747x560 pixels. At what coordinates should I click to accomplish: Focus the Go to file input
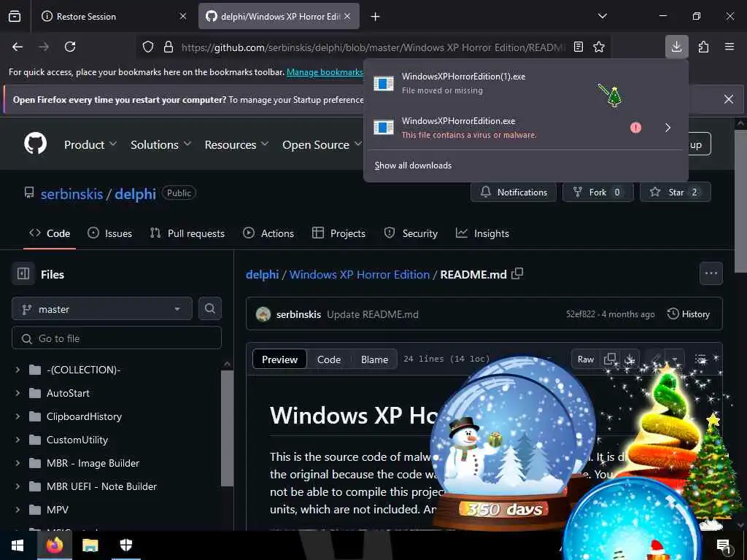(x=117, y=338)
